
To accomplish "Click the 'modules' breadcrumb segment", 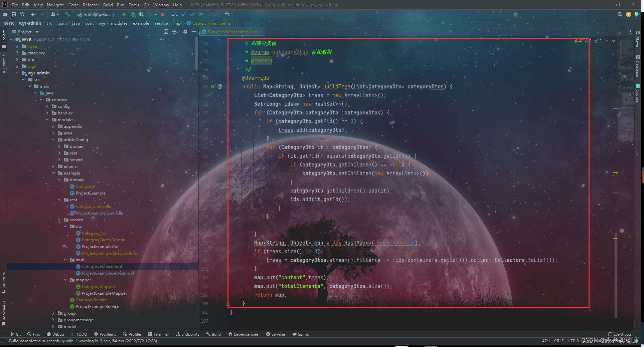I will (119, 23).
